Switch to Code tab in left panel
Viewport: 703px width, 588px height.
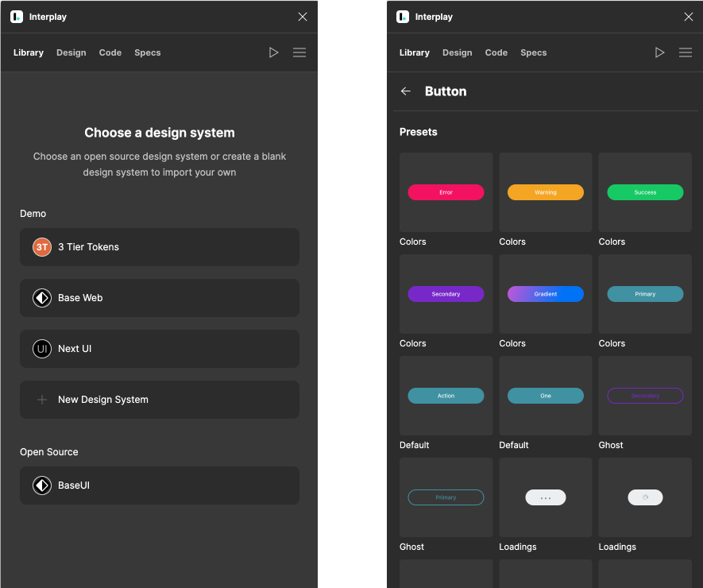tap(110, 52)
